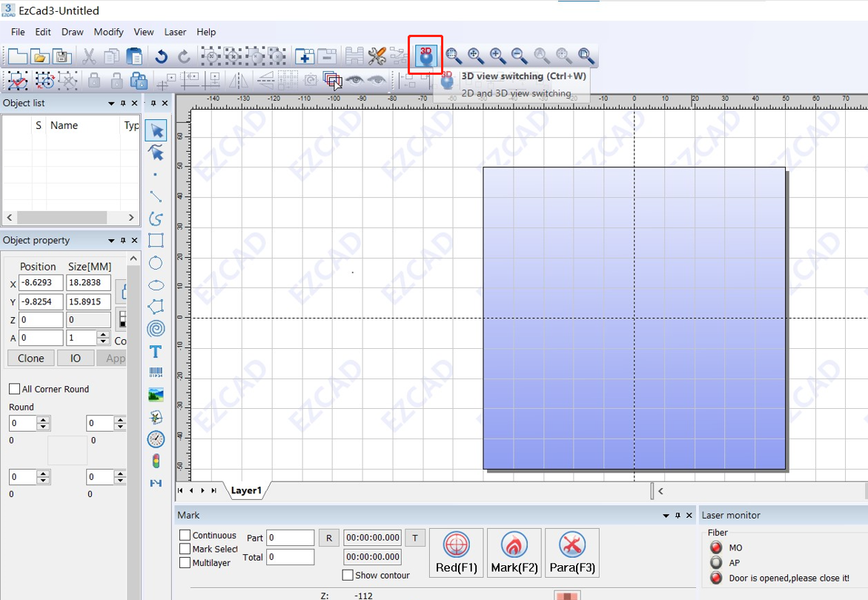868x600 pixels.
Task: Click the Object list horizontal scrollbar
Action: (x=70, y=217)
